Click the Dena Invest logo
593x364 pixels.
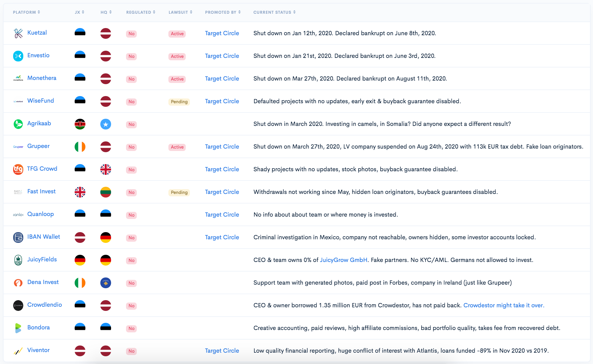[18, 283]
